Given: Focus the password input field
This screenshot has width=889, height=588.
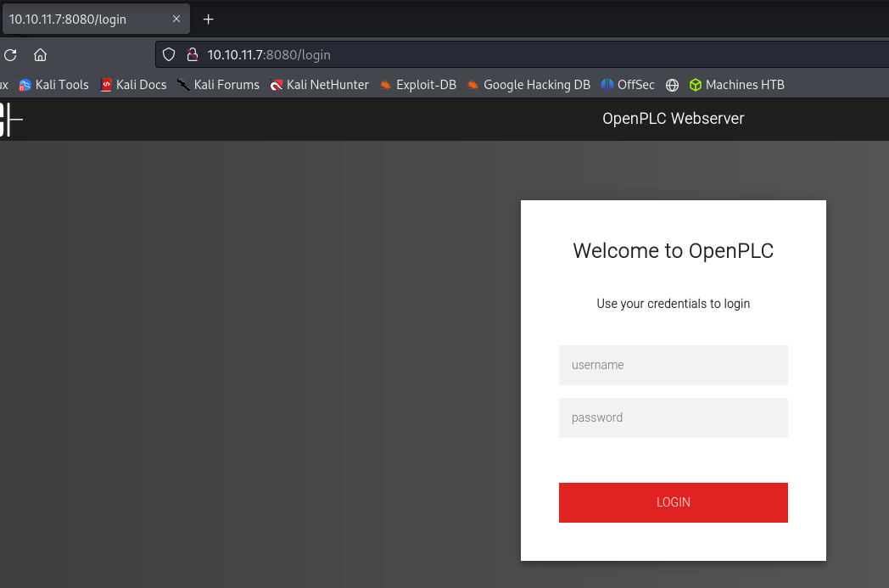Looking at the screenshot, I should pos(673,418).
